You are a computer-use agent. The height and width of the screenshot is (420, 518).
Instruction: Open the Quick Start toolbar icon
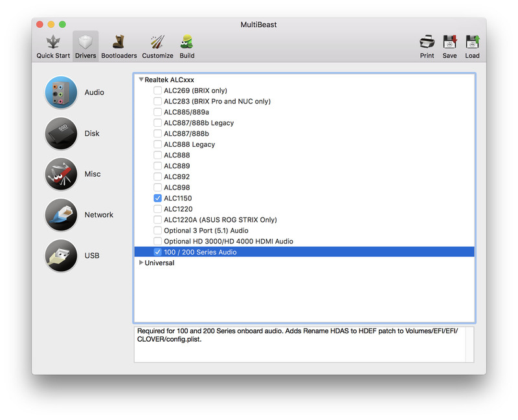click(x=53, y=42)
